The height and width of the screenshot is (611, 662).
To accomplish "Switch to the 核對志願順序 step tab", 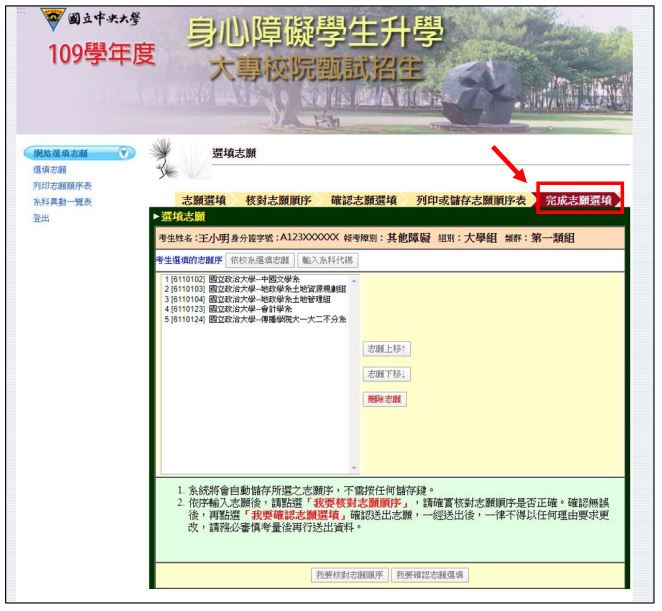I will (278, 200).
